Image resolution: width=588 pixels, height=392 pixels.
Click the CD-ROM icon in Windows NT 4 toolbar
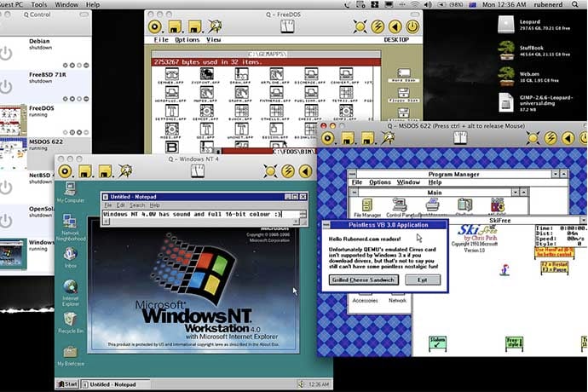[x=65, y=171]
